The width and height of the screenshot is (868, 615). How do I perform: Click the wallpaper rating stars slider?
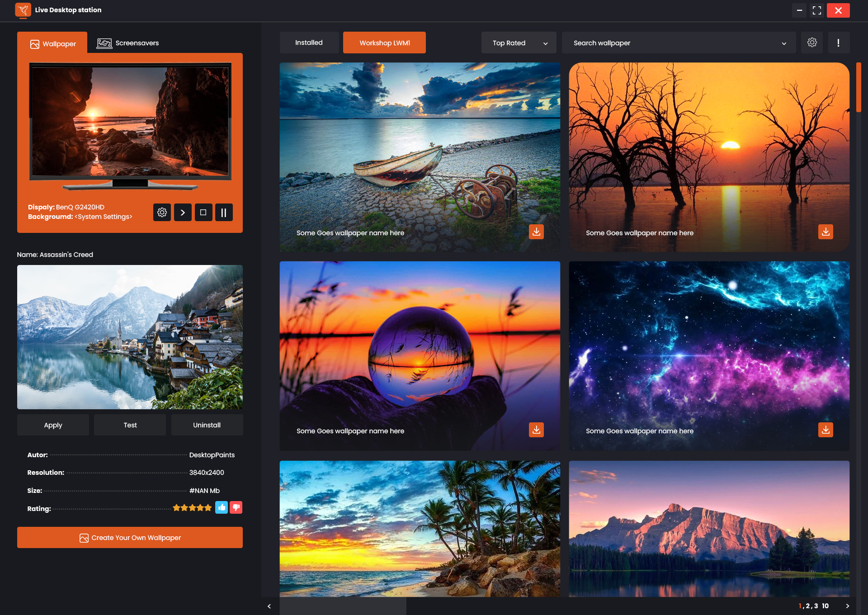tap(192, 507)
